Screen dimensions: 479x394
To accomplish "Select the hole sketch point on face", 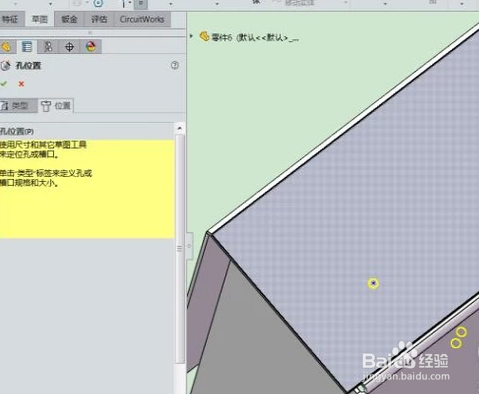I will pos(373,283).
